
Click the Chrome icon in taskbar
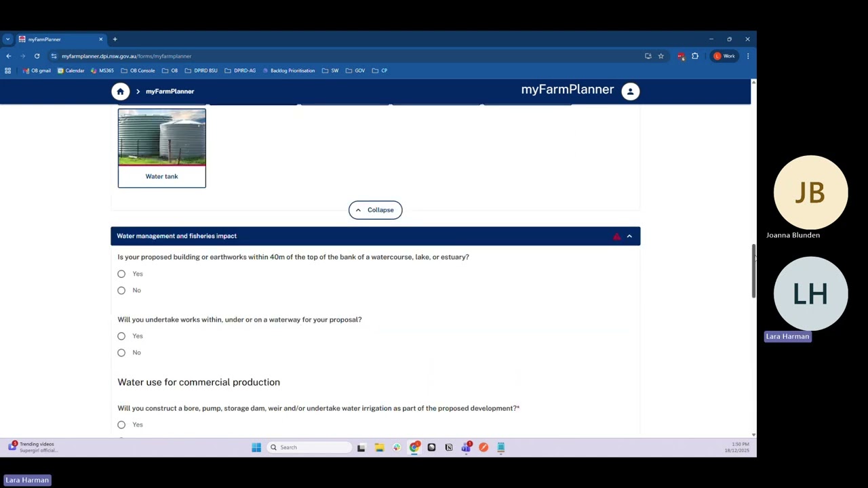pos(414,447)
